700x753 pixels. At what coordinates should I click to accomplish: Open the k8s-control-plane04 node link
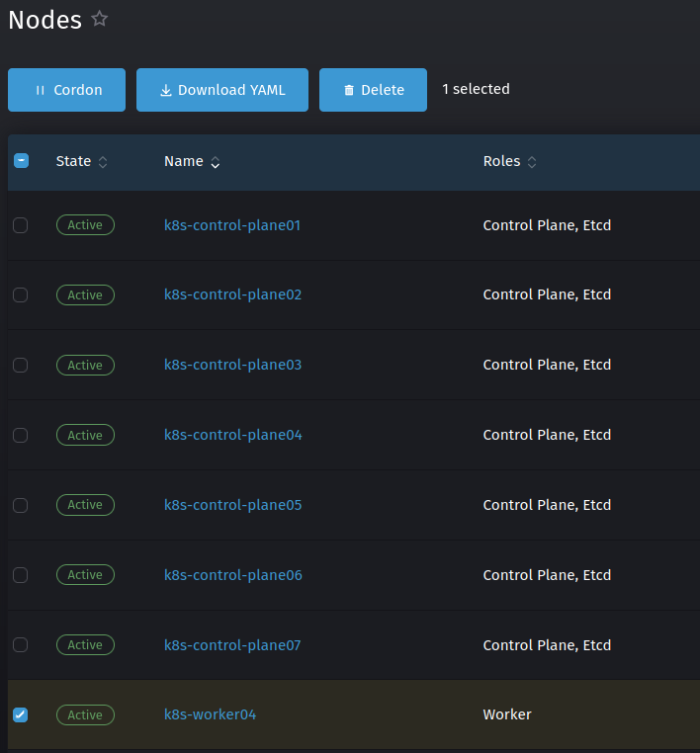click(x=233, y=435)
